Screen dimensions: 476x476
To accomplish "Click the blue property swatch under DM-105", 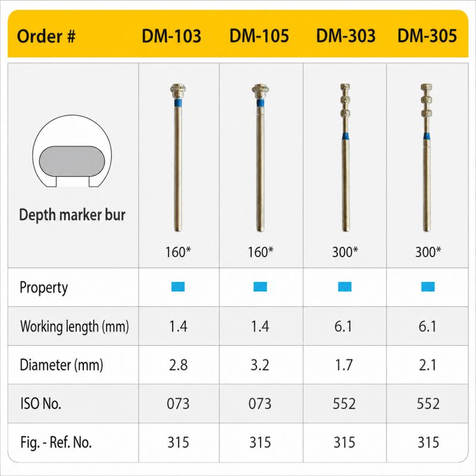I will tap(260, 287).
